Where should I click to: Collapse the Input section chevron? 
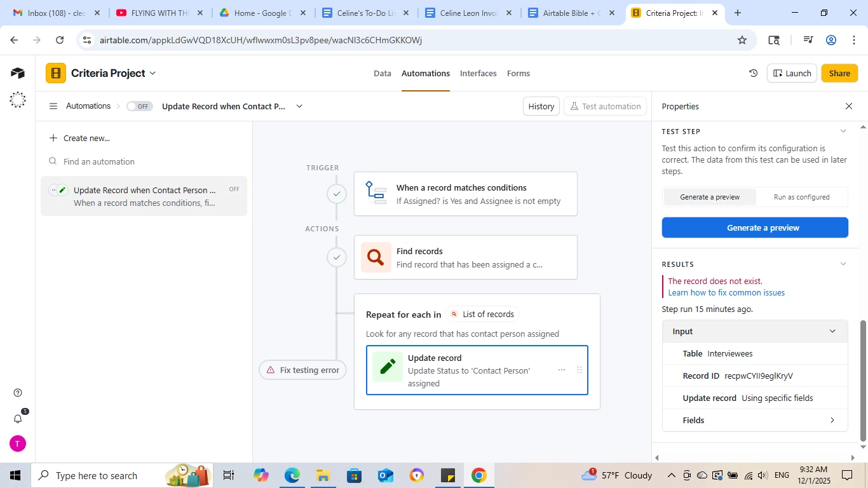coord(832,331)
